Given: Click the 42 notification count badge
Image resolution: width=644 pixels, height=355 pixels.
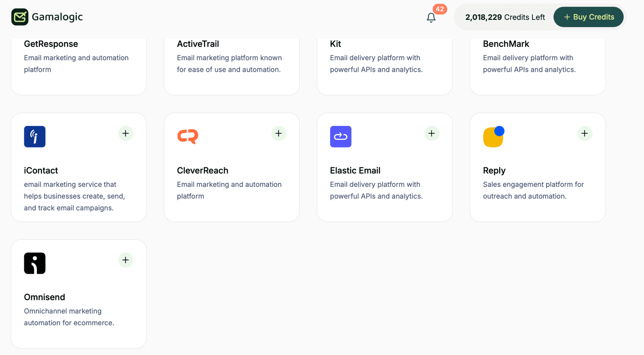Looking at the screenshot, I should point(439,9).
